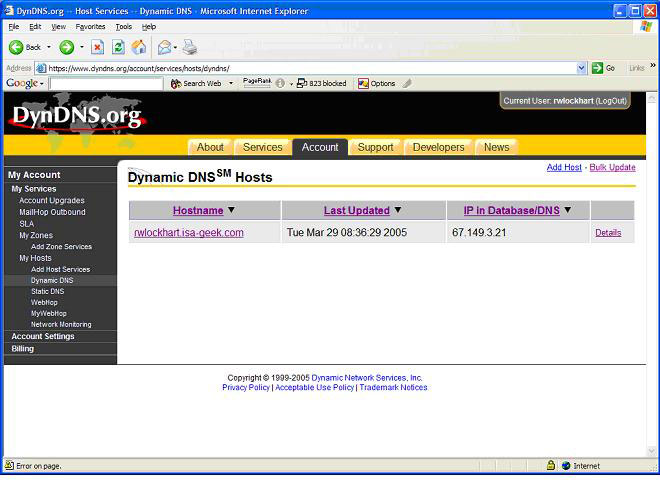Click the Last Updated column header link

click(357, 210)
